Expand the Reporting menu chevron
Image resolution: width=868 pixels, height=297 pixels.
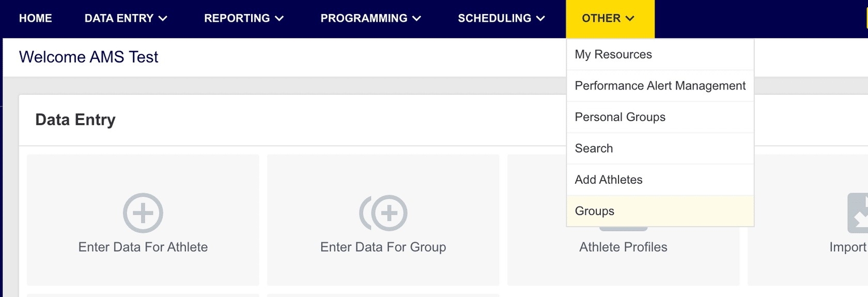click(280, 19)
